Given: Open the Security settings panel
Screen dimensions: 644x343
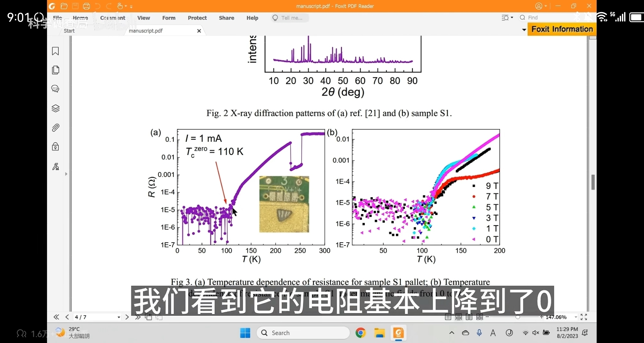Looking at the screenshot, I should (55, 147).
